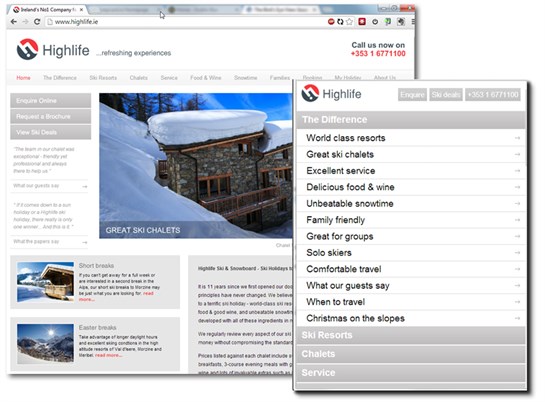Close the Ireland's No1 Company tab
545x402 pixels.
coord(81,10)
